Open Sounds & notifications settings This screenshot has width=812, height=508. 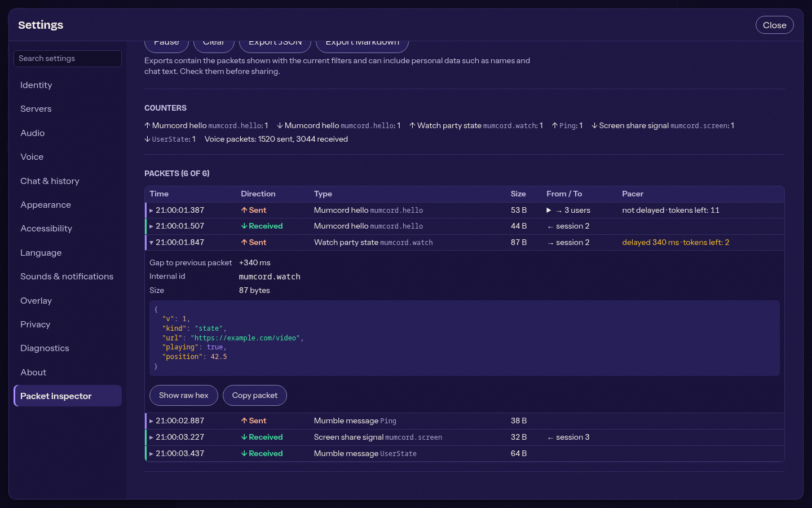tap(68, 277)
